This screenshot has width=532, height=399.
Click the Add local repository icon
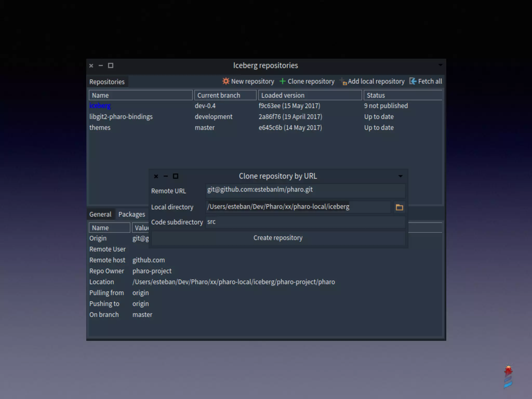[x=343, y=82]
